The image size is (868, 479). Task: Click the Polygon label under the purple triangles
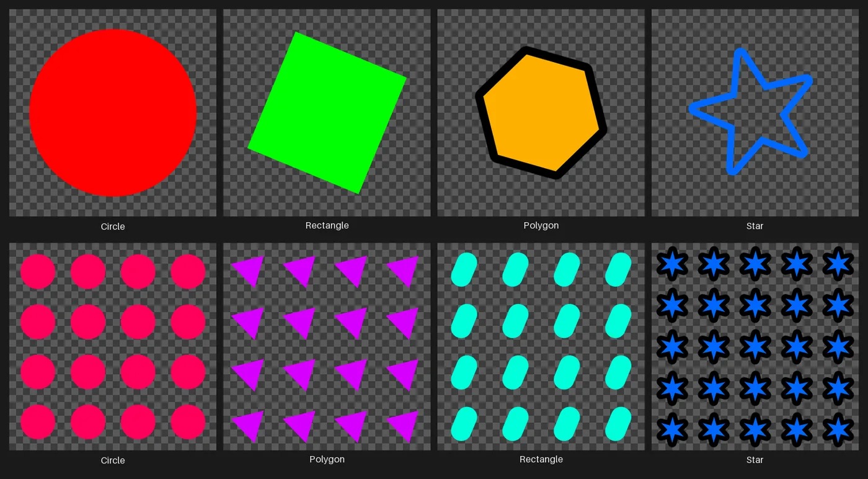pos(327,460)
